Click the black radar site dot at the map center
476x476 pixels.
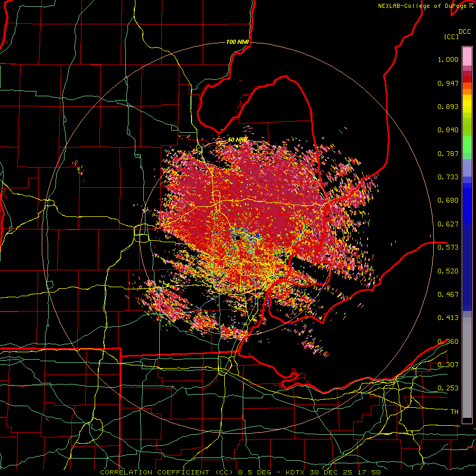tap(237, 237)
